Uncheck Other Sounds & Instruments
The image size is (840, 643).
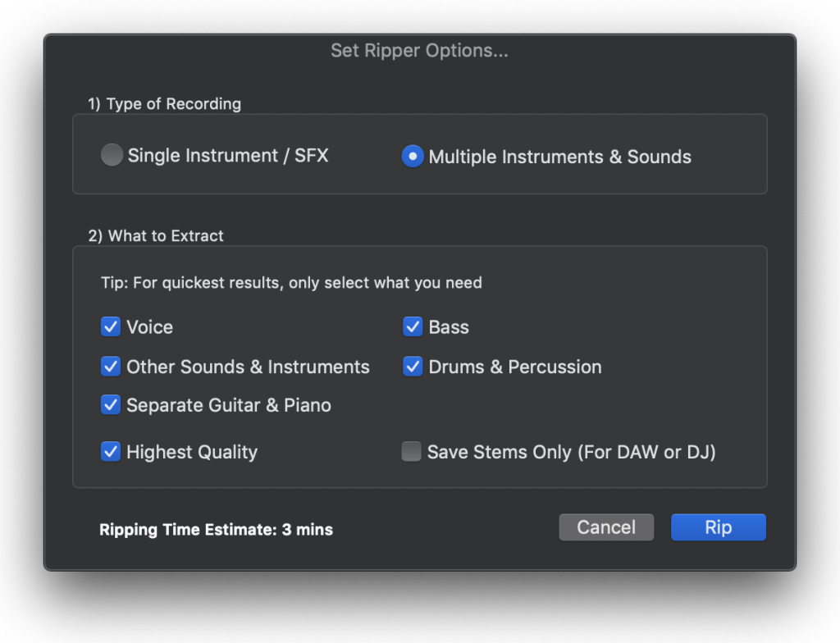[x=111, y=367]
